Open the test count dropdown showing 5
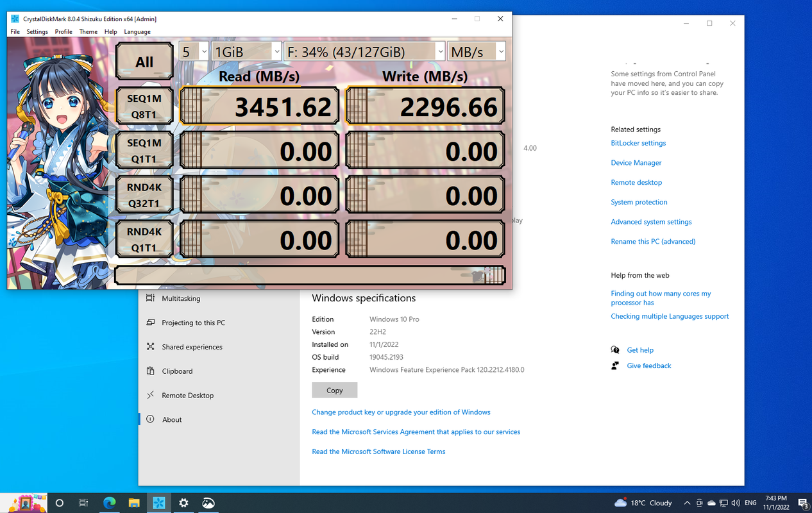The width and height of the screenshot is (812, 513). point(194,52)
